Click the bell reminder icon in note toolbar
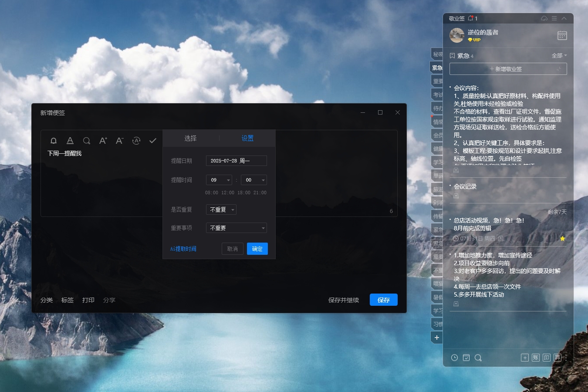Image resolution: width=588 pixels, height=392 pixels. click(54, 141)
